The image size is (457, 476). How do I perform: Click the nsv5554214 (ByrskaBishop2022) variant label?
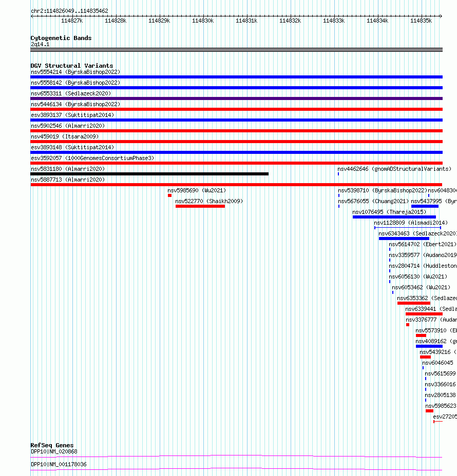point(75,72)
